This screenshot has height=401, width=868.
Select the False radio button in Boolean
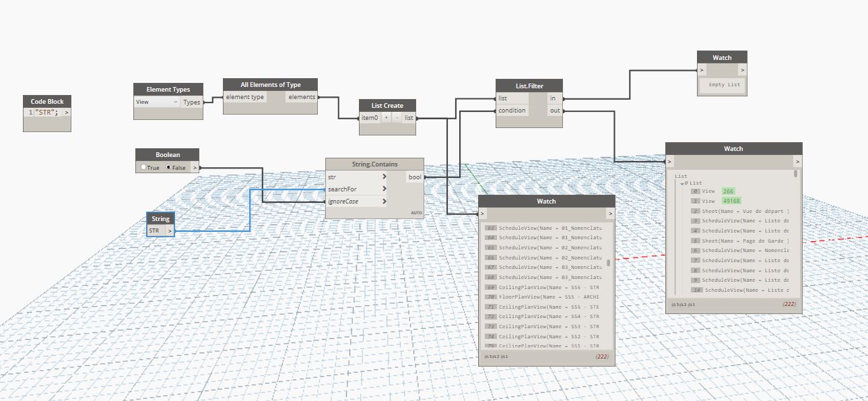pyautogui.click(x=169, y=167)
